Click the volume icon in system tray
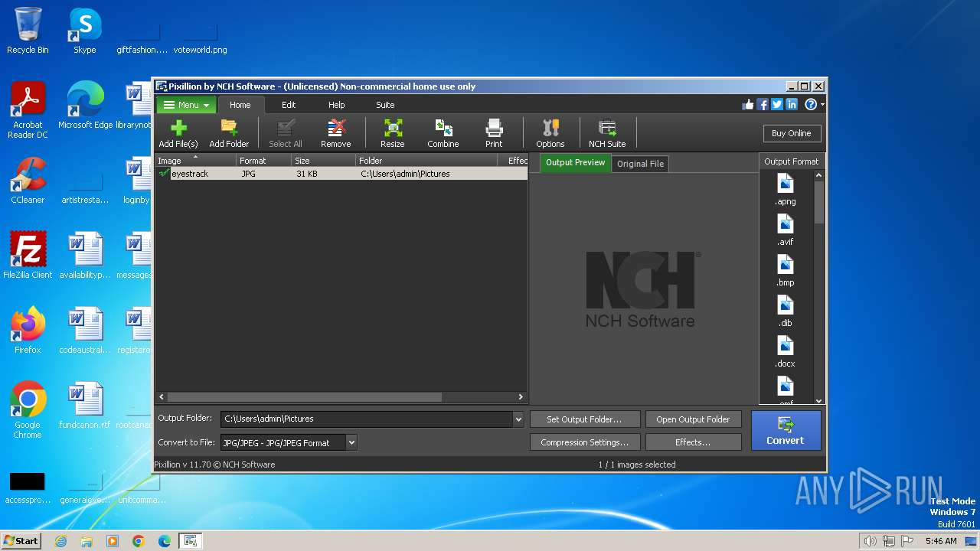 coord(870,541)
